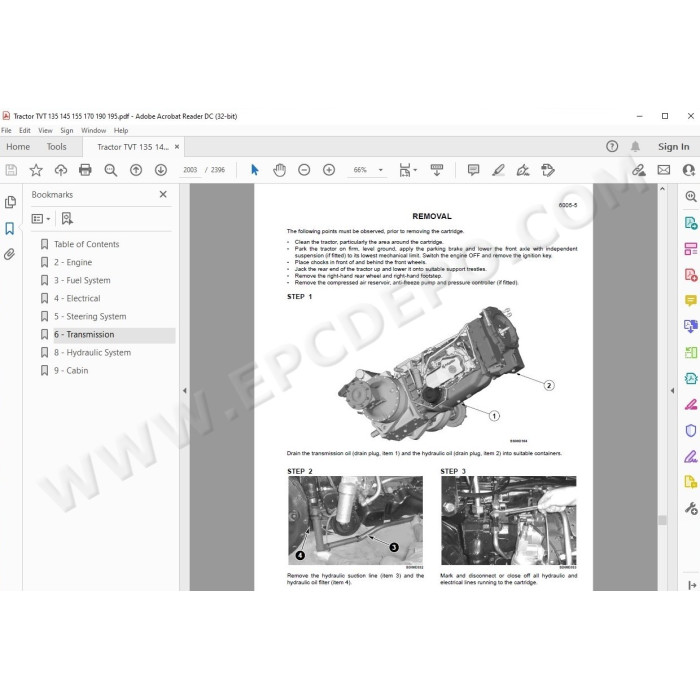700x700 pixels.
Task: Open attachments paperclip panel
Action: (9, 254)
